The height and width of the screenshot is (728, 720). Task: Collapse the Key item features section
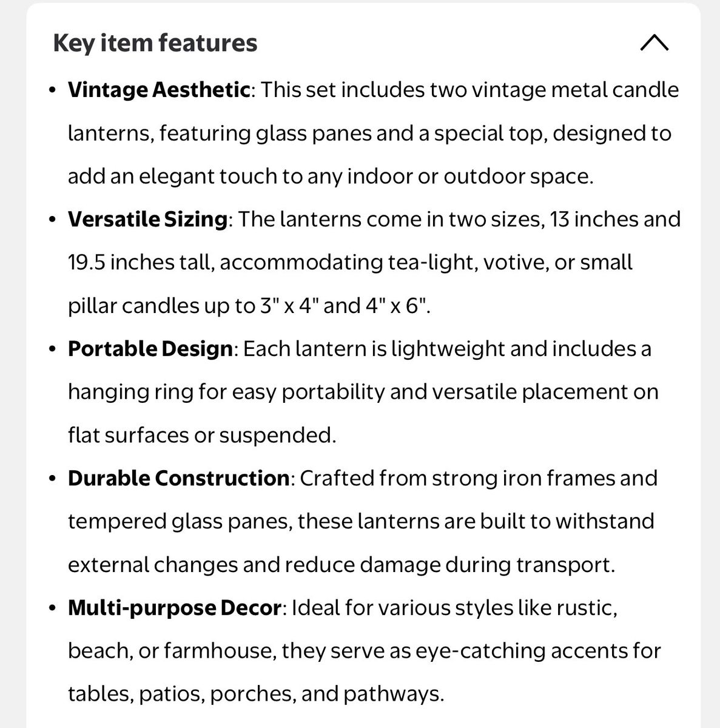654,43
